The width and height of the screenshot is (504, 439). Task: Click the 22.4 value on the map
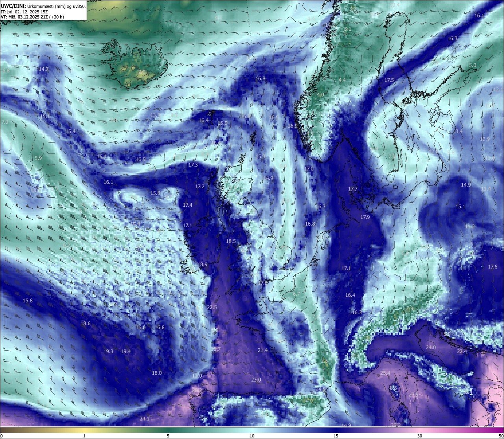point(461,351)
